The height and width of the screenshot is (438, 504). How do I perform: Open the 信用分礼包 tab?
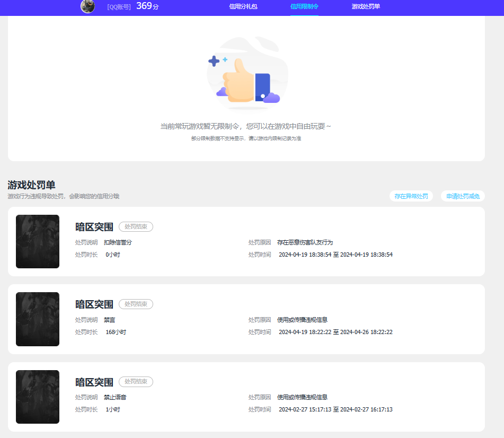click(243, 7)
